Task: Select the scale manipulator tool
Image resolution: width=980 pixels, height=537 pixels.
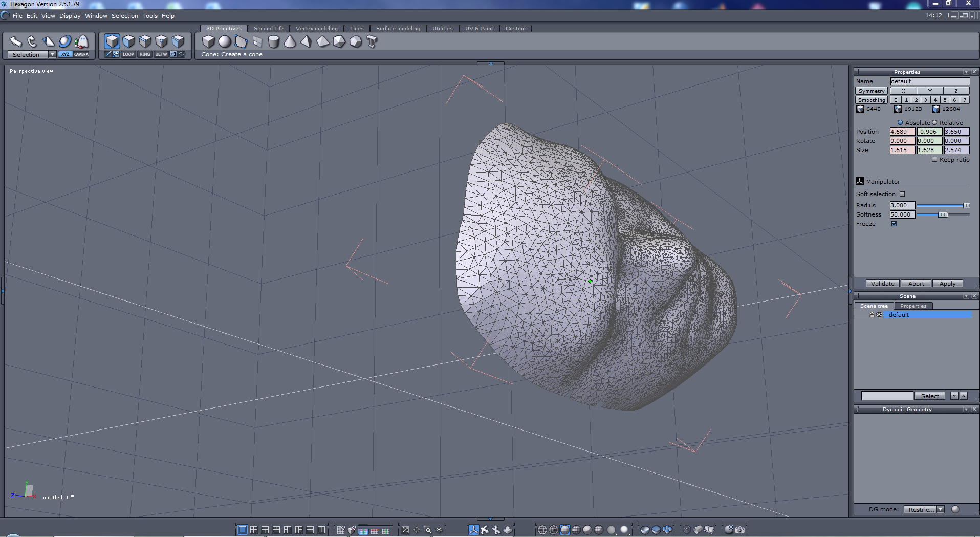Action: [x=49, y=41]
